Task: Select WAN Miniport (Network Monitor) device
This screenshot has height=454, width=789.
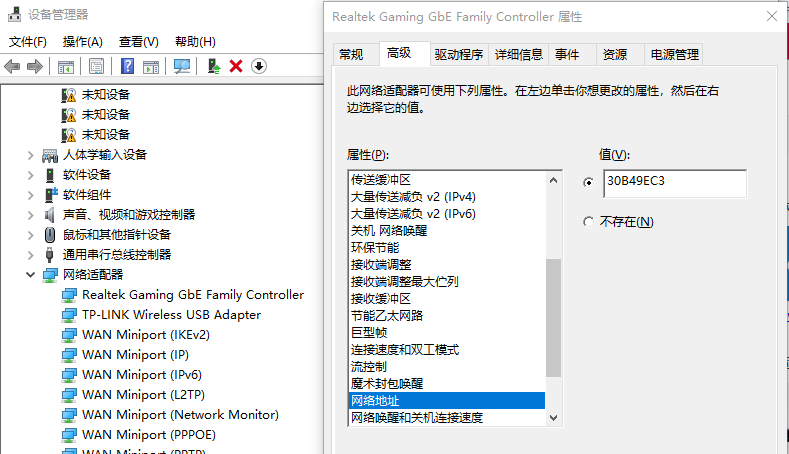Action: tap(180, 415)
